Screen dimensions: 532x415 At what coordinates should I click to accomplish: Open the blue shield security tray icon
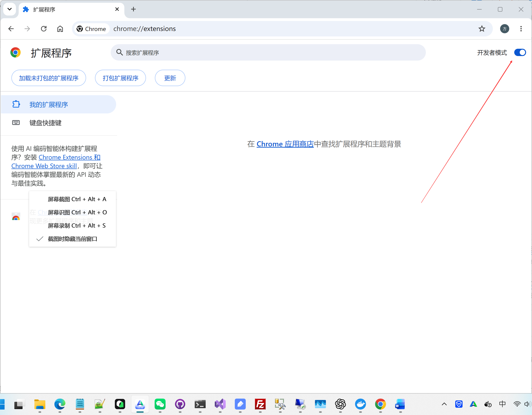[459, 404]
